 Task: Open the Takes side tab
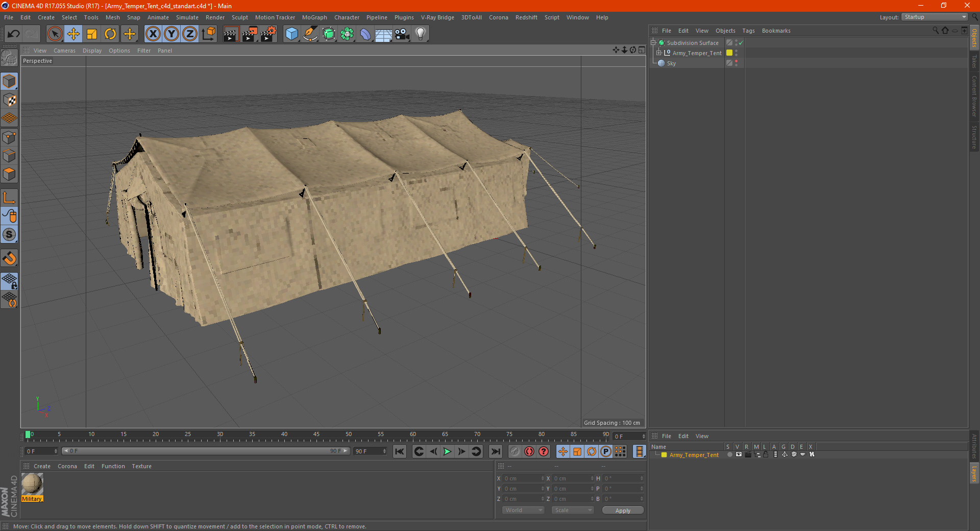point(974,61)
